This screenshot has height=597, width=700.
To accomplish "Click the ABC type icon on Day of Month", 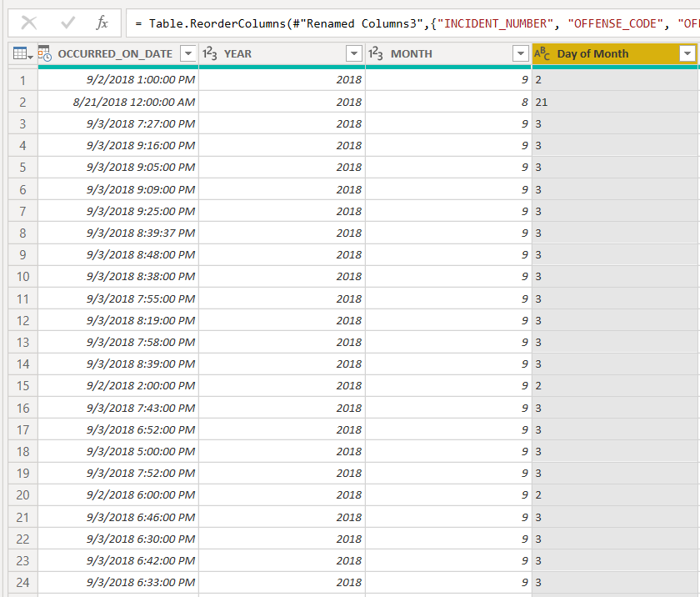I will coord(540,53).
